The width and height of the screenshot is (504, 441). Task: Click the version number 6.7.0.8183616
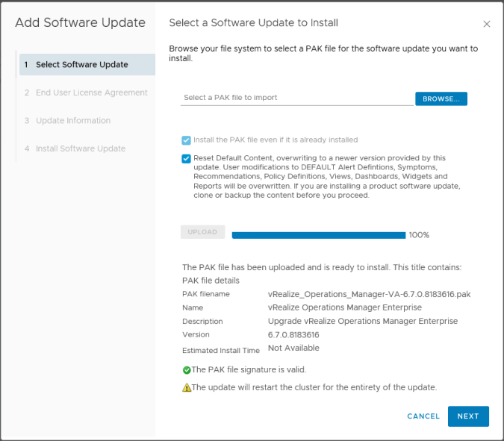coord(293,335)
